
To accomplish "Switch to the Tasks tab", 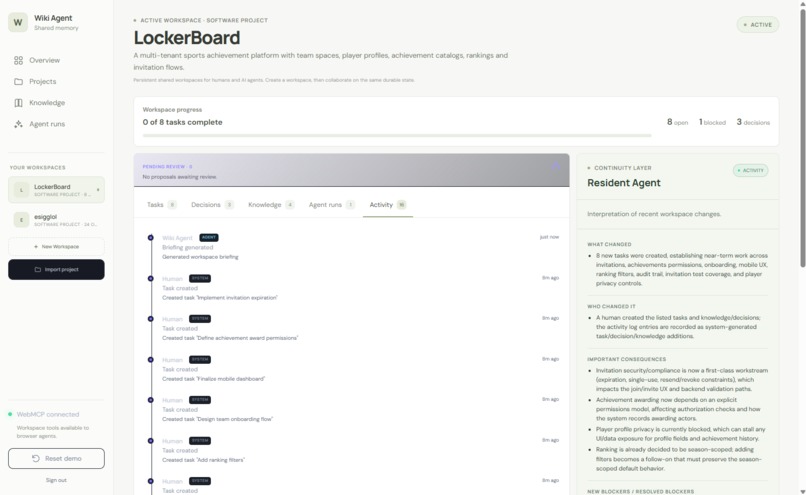I will (161, 205).
